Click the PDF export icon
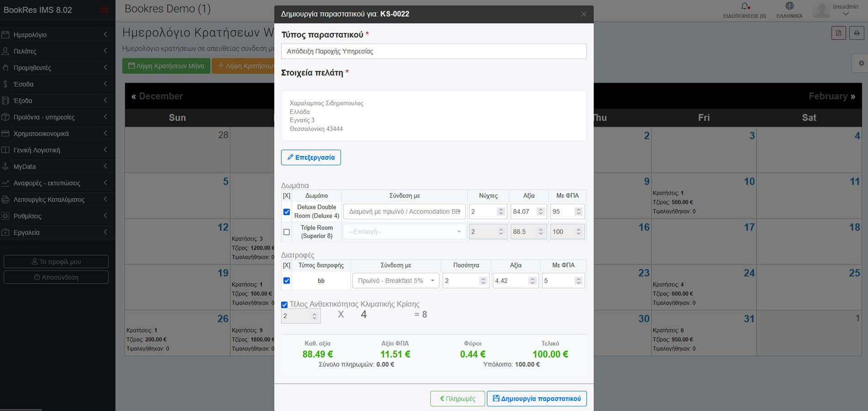The height and width of the screenshot is (411, 868). coord(838,33)
